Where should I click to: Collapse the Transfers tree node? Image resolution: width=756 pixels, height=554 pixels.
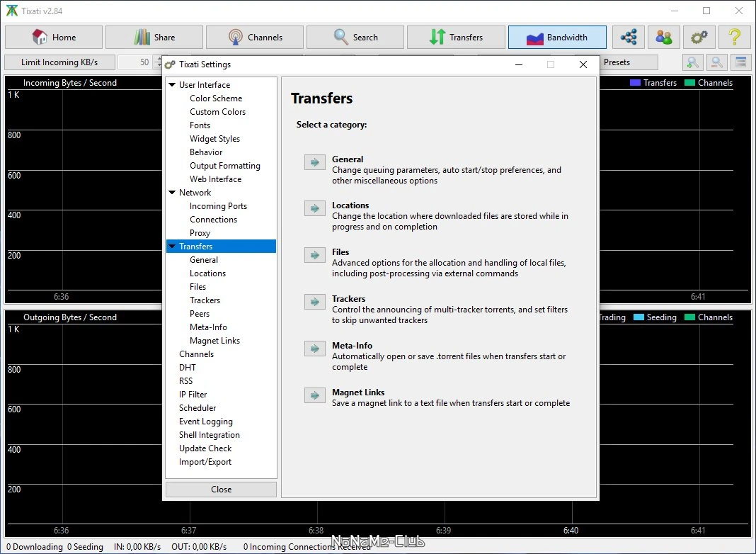(x=172, y=247)
